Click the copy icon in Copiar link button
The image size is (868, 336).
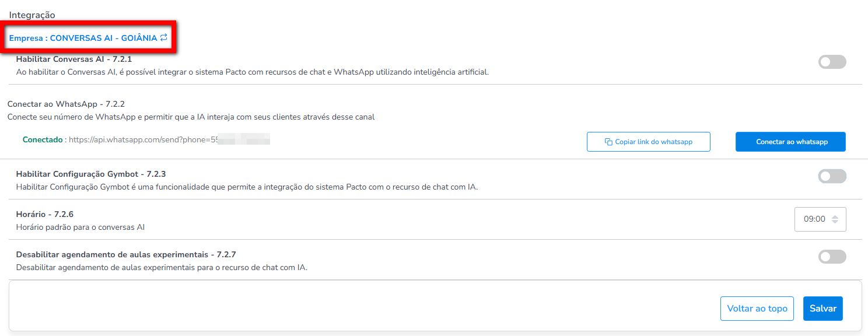tap(608, 142)
